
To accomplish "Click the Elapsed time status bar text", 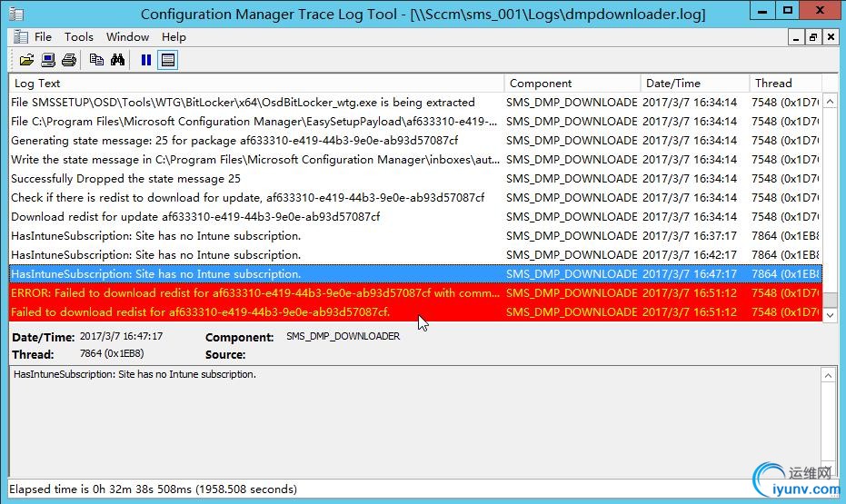I will click(x=154, y=489).
